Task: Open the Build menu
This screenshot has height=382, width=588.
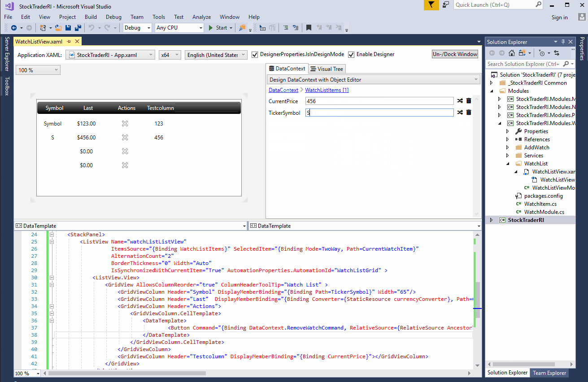Action: 91,17
